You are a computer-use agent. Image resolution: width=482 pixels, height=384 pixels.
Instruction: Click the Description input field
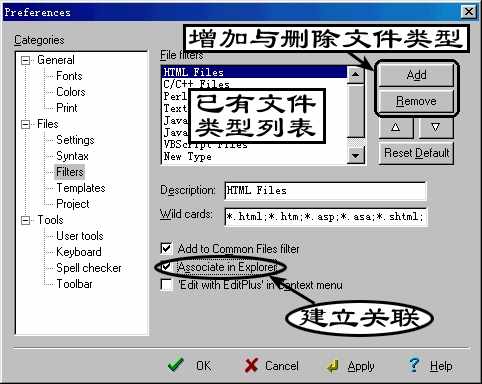(x=325, y=191)
